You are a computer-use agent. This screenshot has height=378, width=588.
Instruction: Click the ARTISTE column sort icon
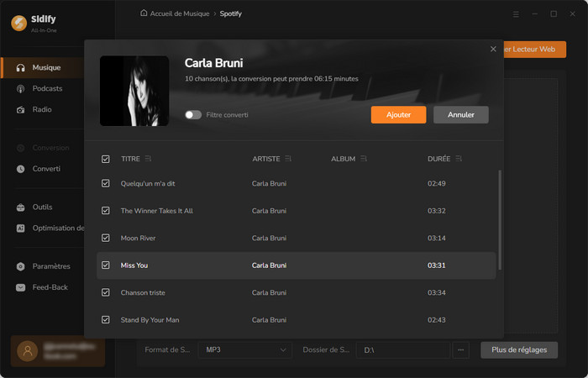point(289,159)
